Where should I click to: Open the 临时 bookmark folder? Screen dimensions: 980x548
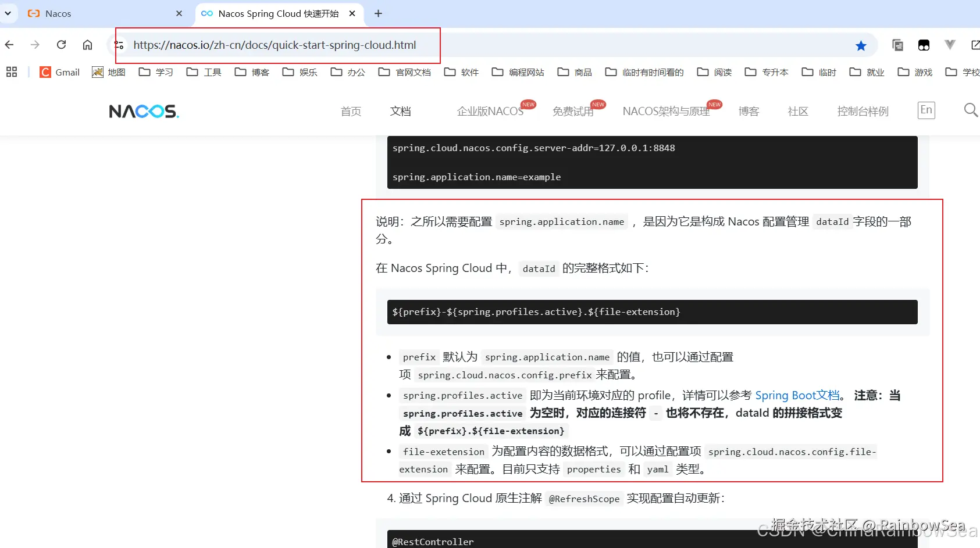coord(819,72)
